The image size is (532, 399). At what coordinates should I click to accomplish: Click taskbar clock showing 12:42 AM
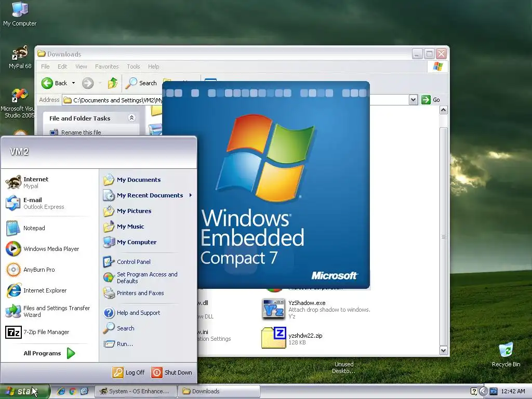coord(513,391)
